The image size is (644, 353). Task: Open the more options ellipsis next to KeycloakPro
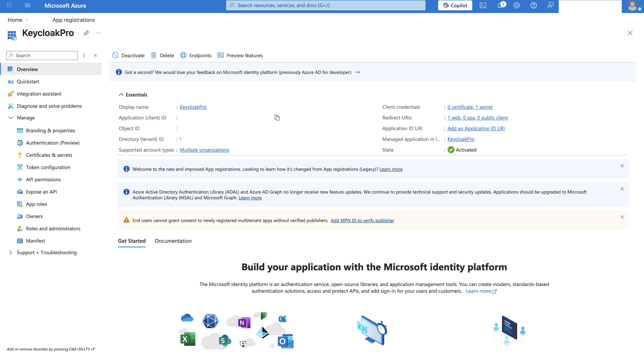99,33
